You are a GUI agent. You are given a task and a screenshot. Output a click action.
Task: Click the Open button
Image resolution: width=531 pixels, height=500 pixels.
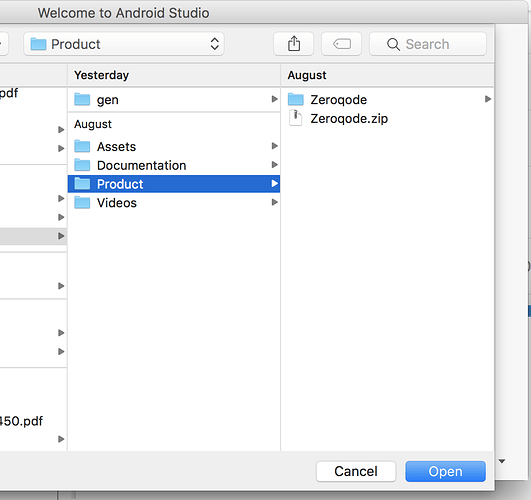click(445, 471)
